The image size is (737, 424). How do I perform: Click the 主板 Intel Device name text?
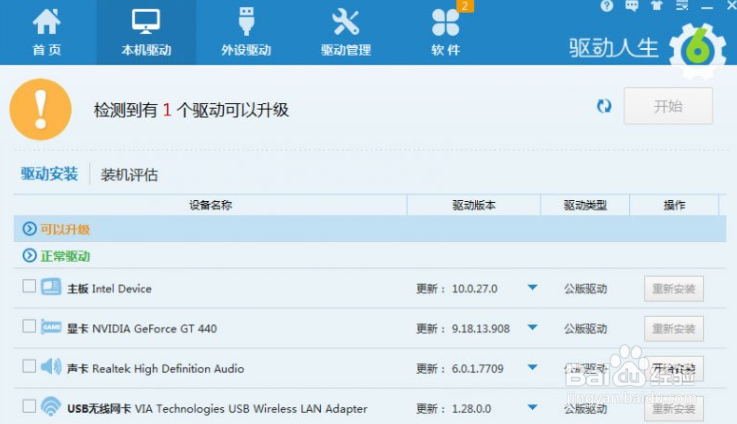click(x=110, y=289)
